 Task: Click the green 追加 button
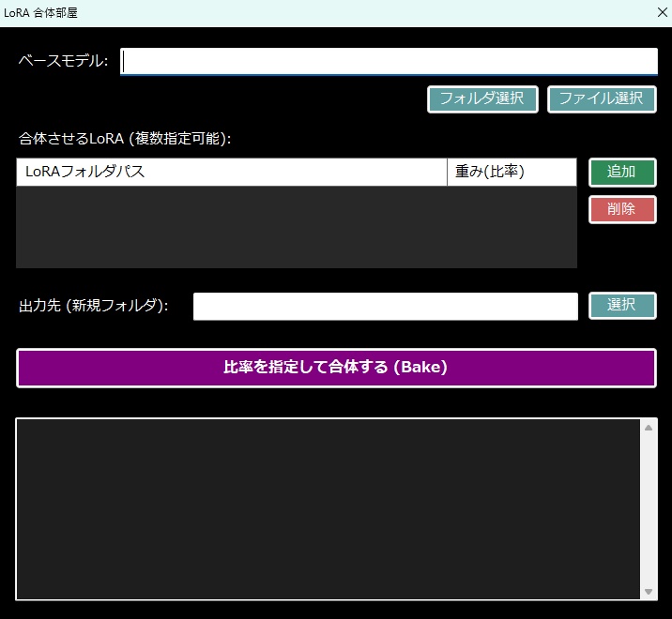[x=622, y=173]
